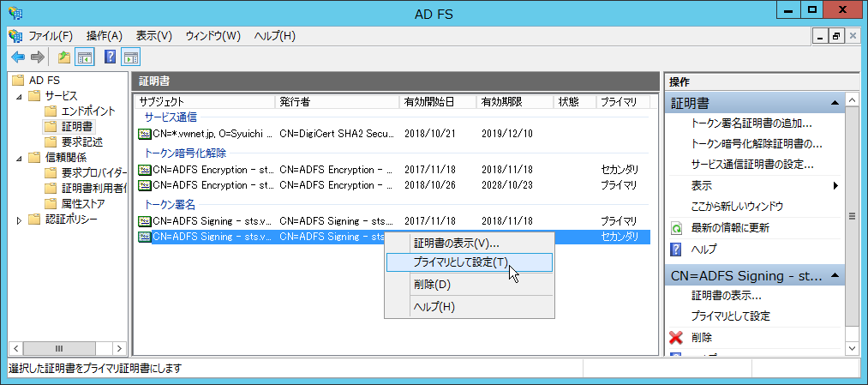The width and height of the screenshot is (868, 385).
Task: Toggle the console tree pane icon
Action: [85, 57]
